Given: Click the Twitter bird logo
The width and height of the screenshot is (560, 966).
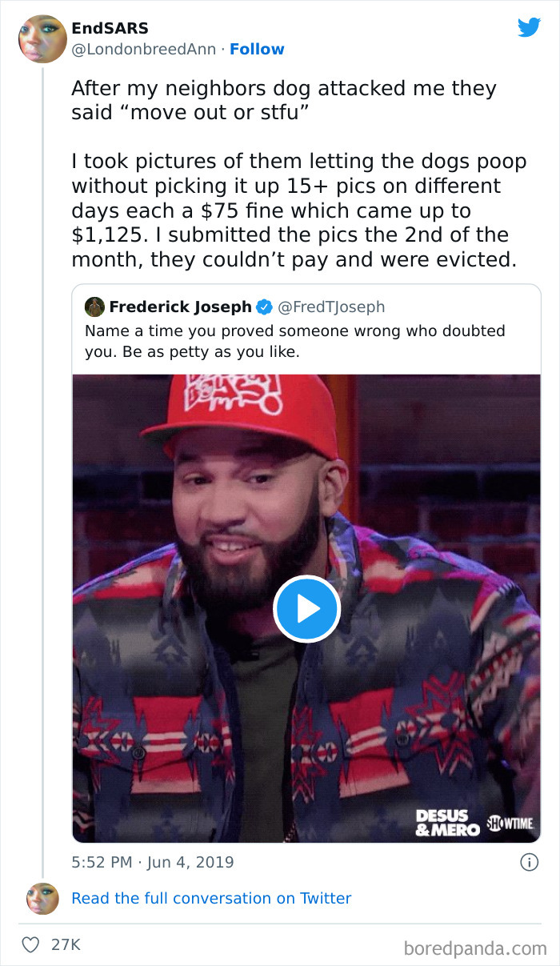Looking at the screenshot, I should (530, 26).
